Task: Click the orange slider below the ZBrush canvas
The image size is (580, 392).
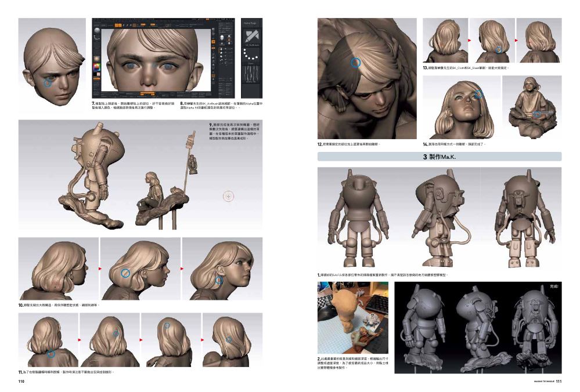Action: click(147, 93)
